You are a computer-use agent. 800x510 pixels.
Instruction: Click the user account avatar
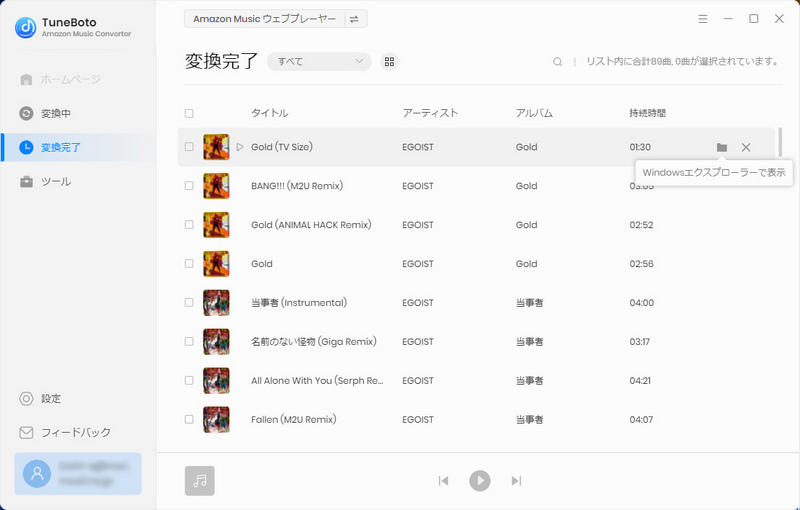(37, 474)
